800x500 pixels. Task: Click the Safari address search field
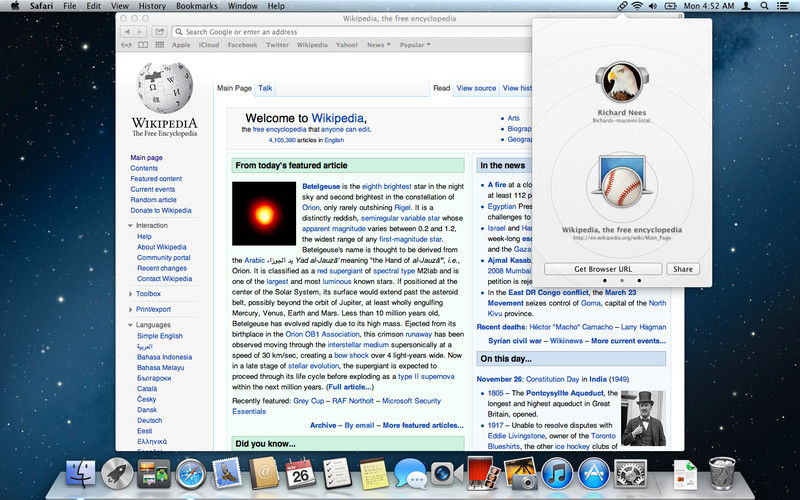tap(351, 32)
